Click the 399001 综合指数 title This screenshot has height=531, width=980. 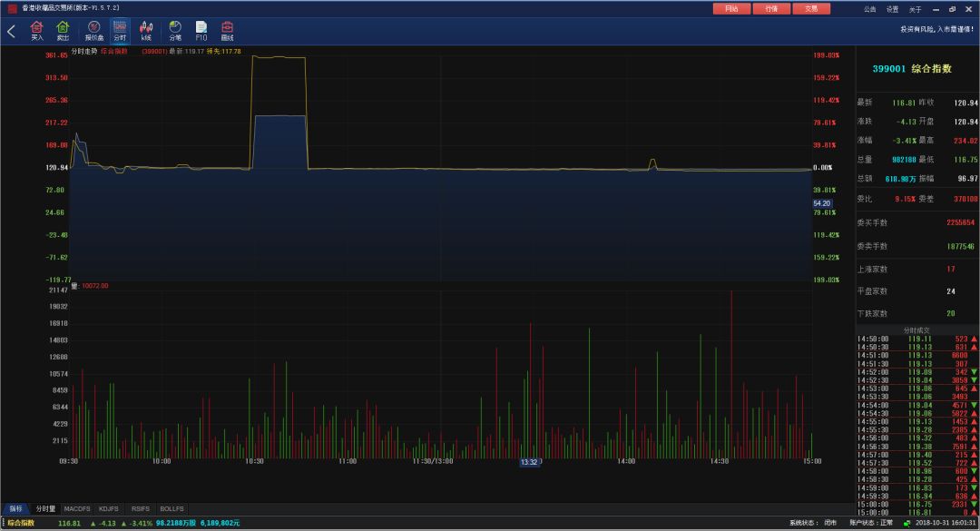click(x=912, y=69)
